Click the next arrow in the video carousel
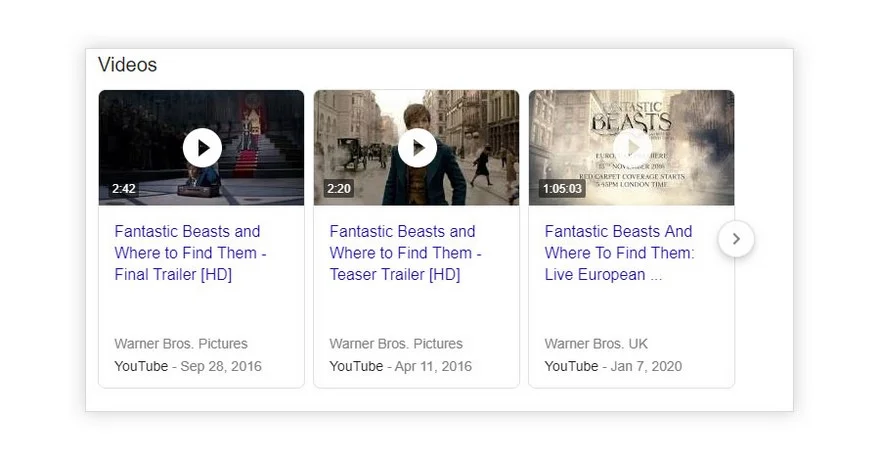 (x=736, y=239)
